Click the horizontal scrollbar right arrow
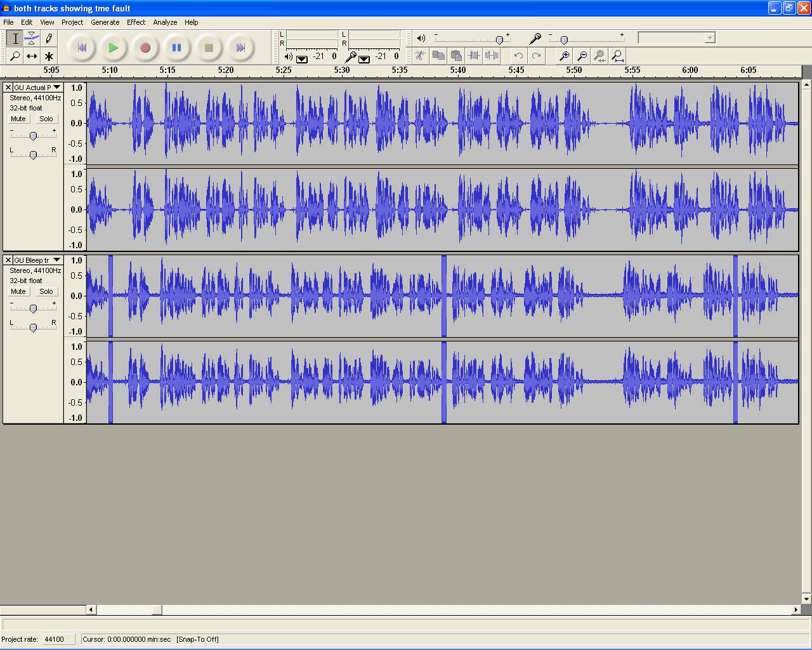812x650 pixels. click(x=796, y=610)
